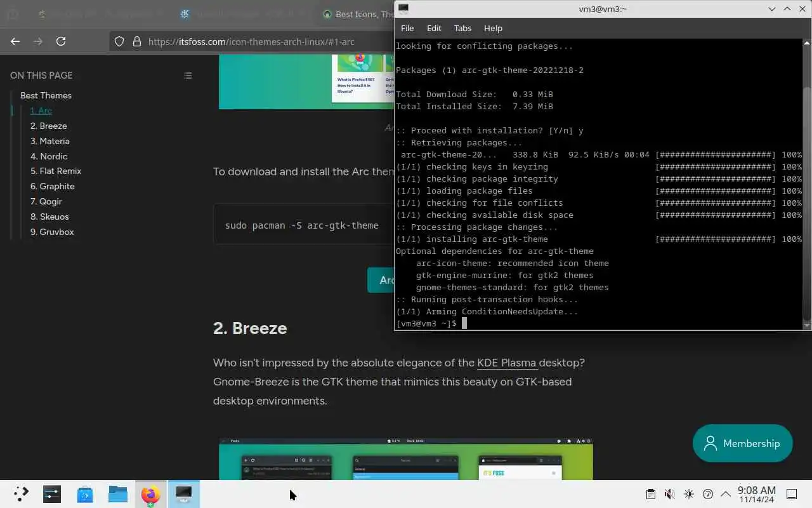The height and width of the screenshot is (508, 812).
Task: Click 'arc-icon-theme: recommended icon theme' line
Action: point(513,264)
